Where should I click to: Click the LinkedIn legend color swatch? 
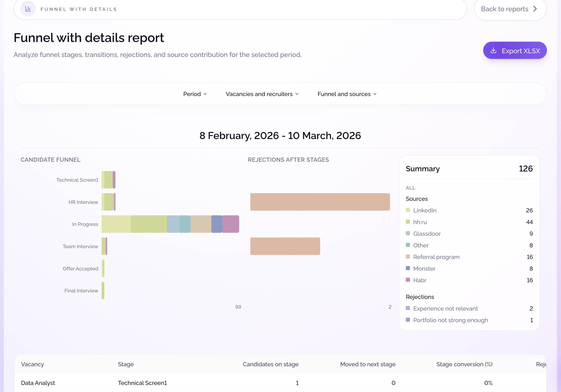click(408, 210)
